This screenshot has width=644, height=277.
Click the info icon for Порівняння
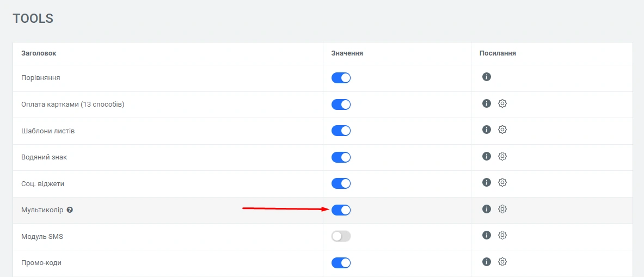[487, 77]
